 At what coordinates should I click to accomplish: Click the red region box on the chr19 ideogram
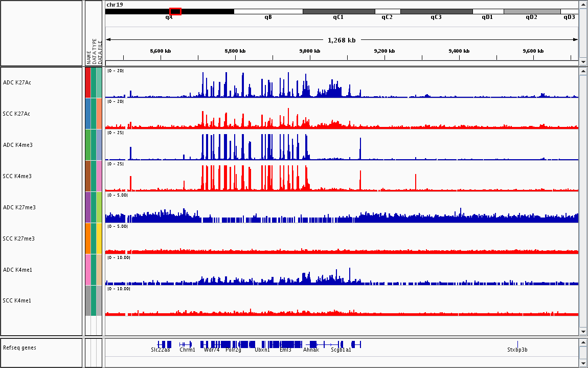pos(175,11)
